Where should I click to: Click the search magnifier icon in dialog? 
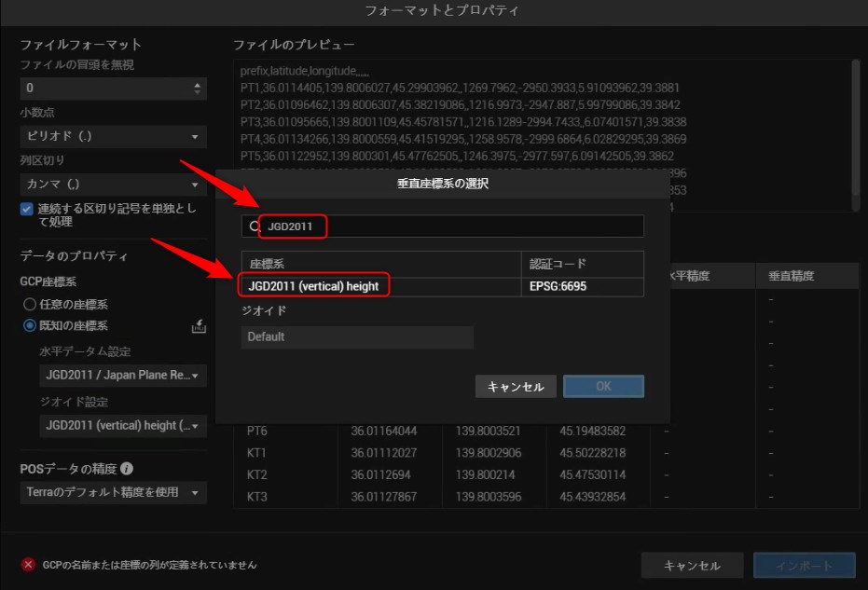tap(254, 226)
